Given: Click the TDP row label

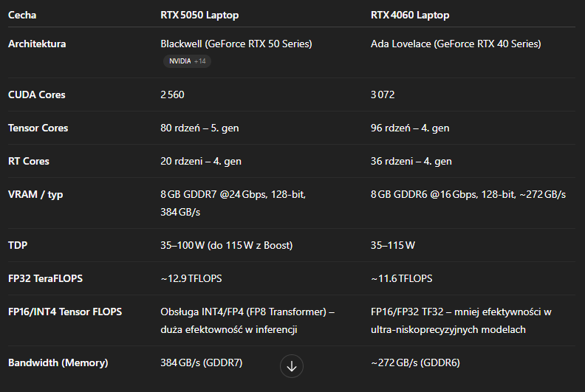Looking at the screenshot, I should tap(18, 245).
